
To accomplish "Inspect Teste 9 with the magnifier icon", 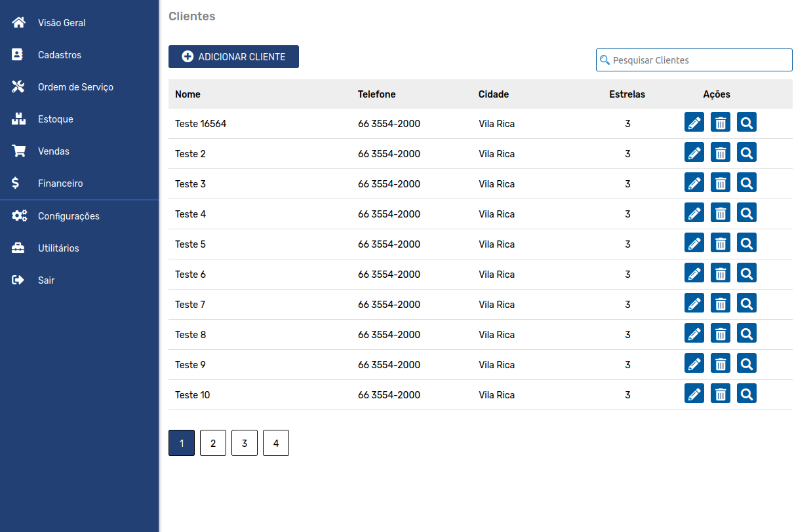I will pyautogui.click(x=747, y=364).
